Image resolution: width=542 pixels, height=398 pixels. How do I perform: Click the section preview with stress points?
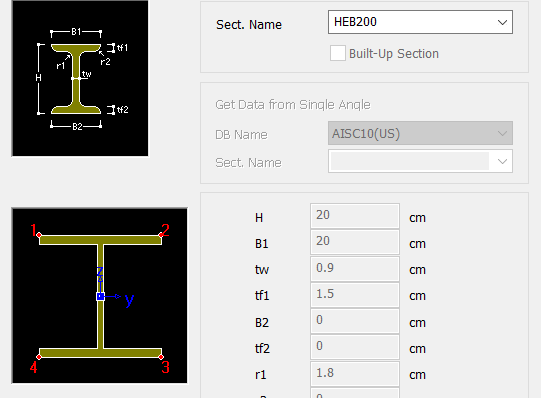point(100,296)
